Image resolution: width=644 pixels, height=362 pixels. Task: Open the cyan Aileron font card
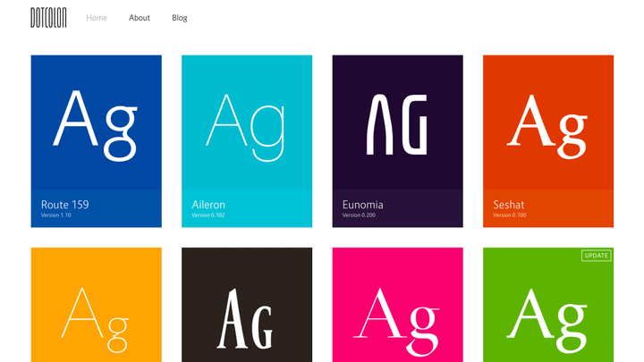coord(247,141)
